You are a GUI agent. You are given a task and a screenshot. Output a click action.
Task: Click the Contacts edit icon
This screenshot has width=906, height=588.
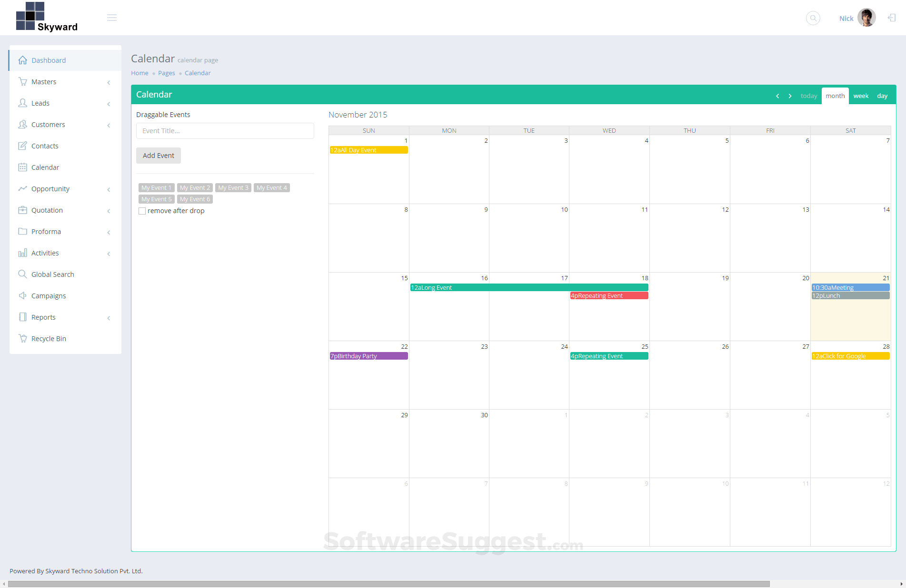pyautogui.click(x=22, y=146)
